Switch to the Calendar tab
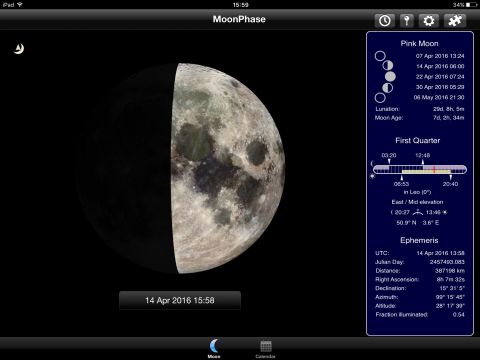Image resolution: width=480 pixels, height=360 pixels. pyautogui.click(x=265, y=349)
